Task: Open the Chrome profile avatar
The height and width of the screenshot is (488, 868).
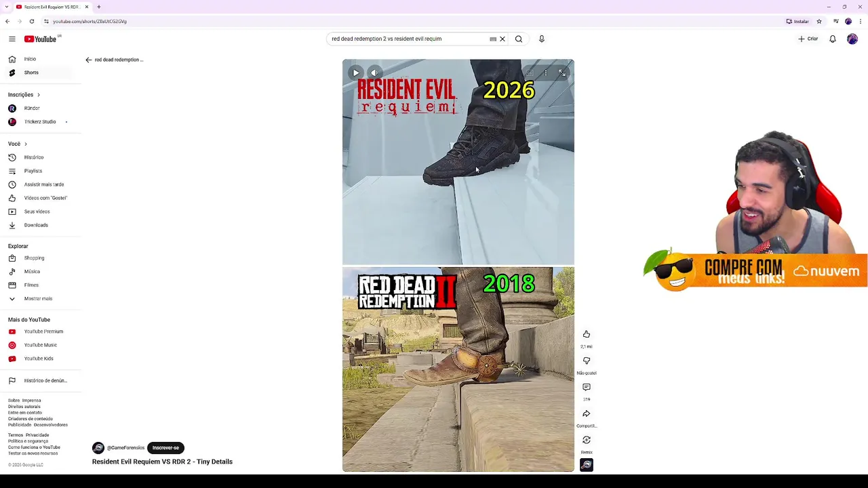Action: tap(848, 21)
